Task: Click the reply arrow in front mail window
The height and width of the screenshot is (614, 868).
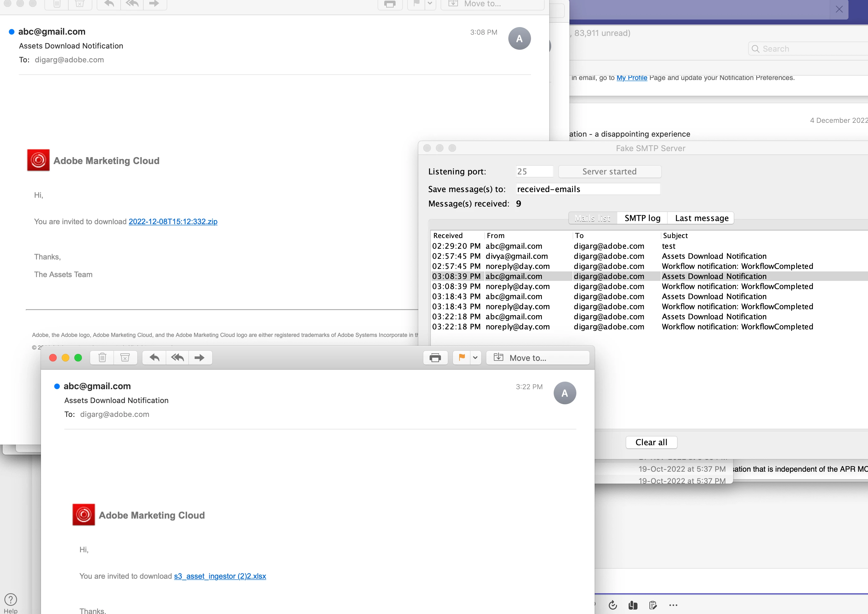Action: tap(154, 358)
